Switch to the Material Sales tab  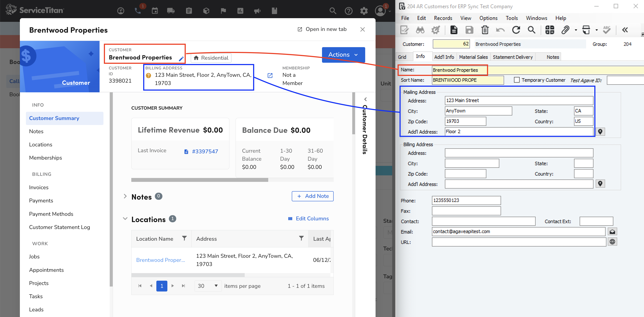(x=473, y=57)
